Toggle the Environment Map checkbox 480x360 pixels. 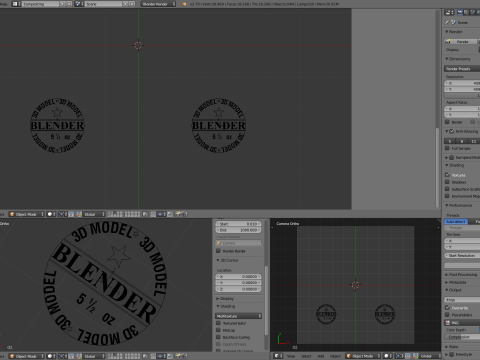click(448, 196)
